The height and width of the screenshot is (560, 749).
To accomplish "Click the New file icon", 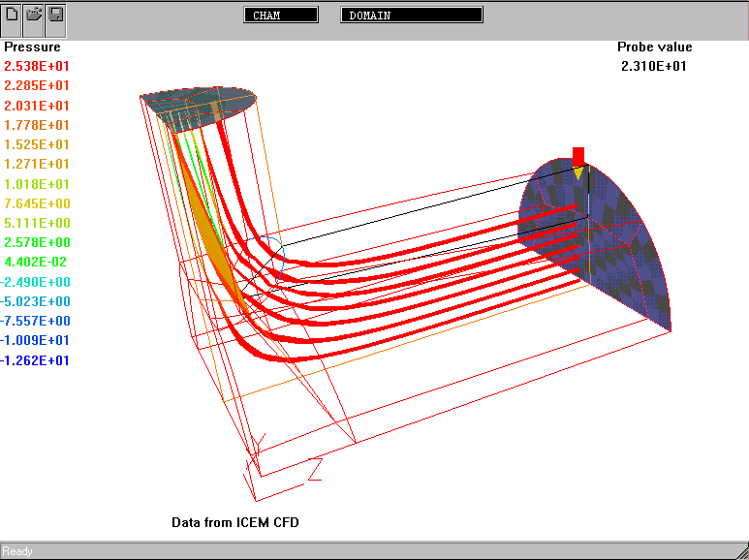I will coord(13,16).
